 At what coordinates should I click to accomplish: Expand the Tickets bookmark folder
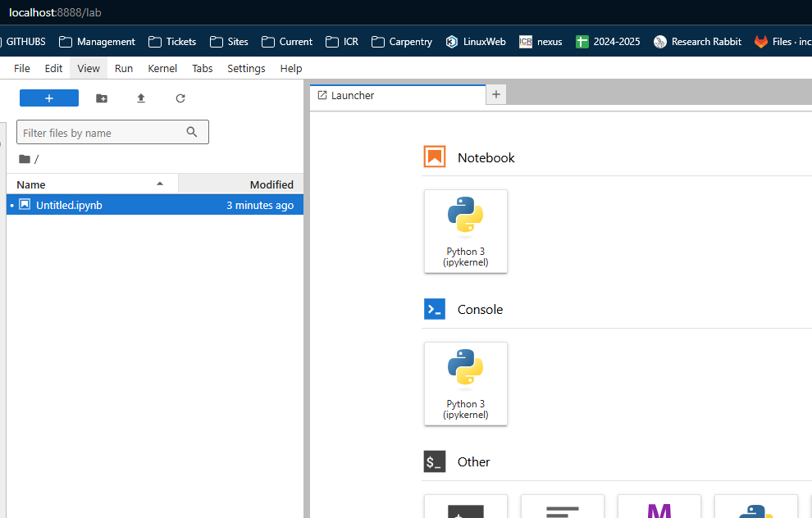point(172,42)
